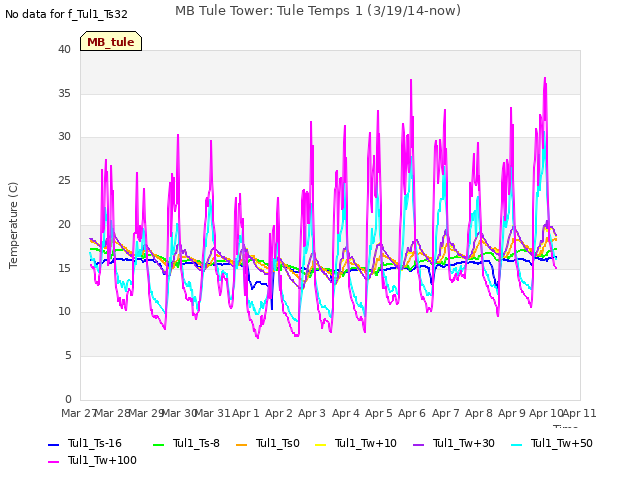Click the Apr 3 x-axis tick label
This screenshot has width=640, height=480.
click(312, 413)
